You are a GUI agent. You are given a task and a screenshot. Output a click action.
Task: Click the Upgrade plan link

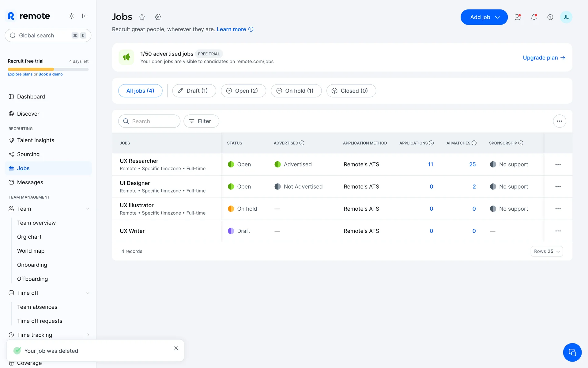pyautogui.click(x=544, y=58)
